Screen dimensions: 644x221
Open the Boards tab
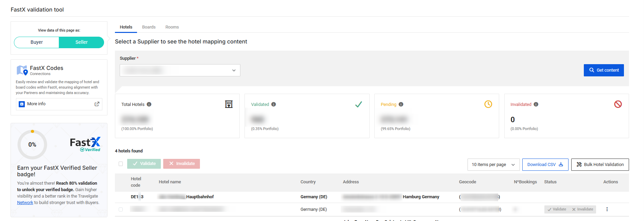[x=149, y=27]
